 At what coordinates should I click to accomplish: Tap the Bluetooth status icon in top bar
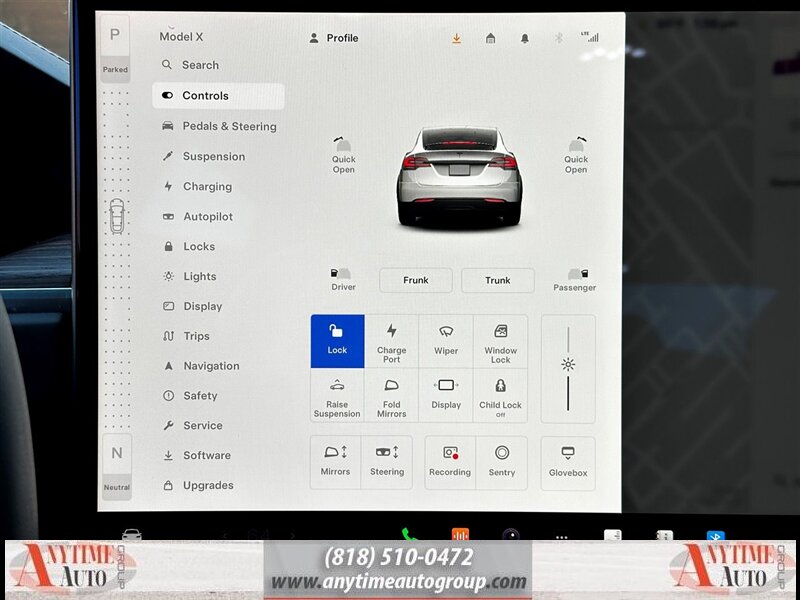(559, 38)
